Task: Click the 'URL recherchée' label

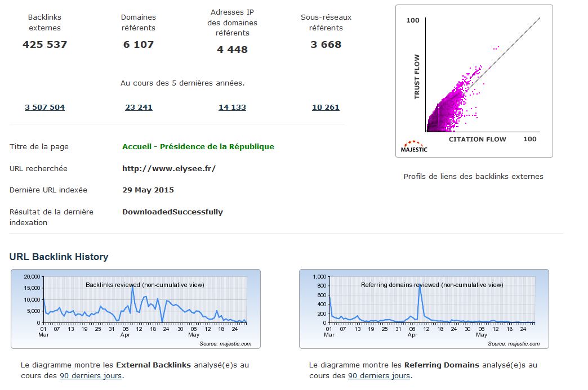Action: (x=38, y=169)
